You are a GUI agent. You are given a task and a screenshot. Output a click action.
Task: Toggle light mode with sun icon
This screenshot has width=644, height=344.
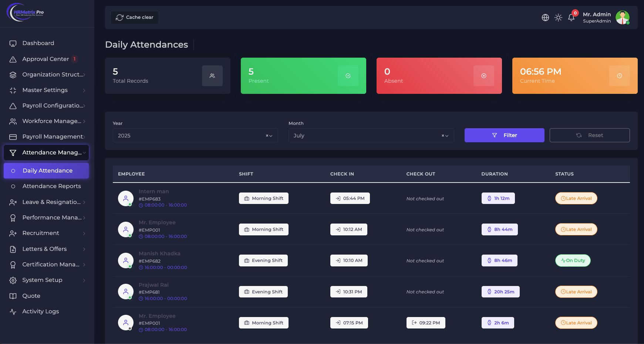tap(558, 17)
